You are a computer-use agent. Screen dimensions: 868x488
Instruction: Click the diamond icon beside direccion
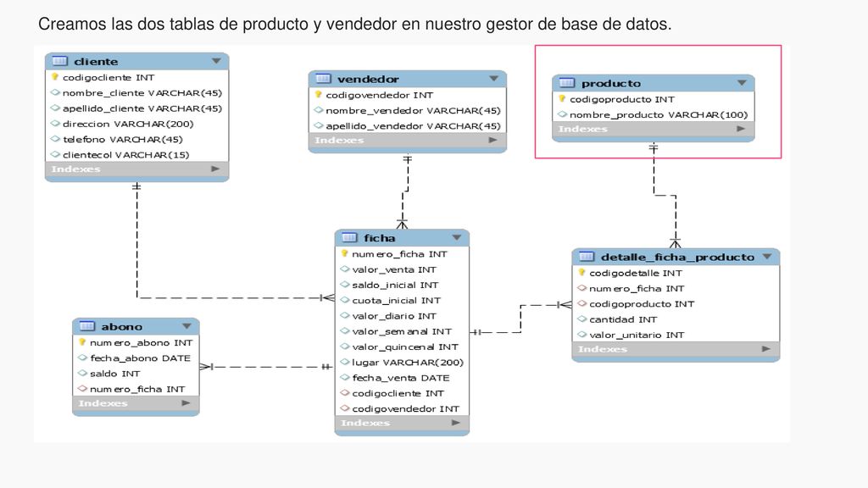[x=55, y=124]
